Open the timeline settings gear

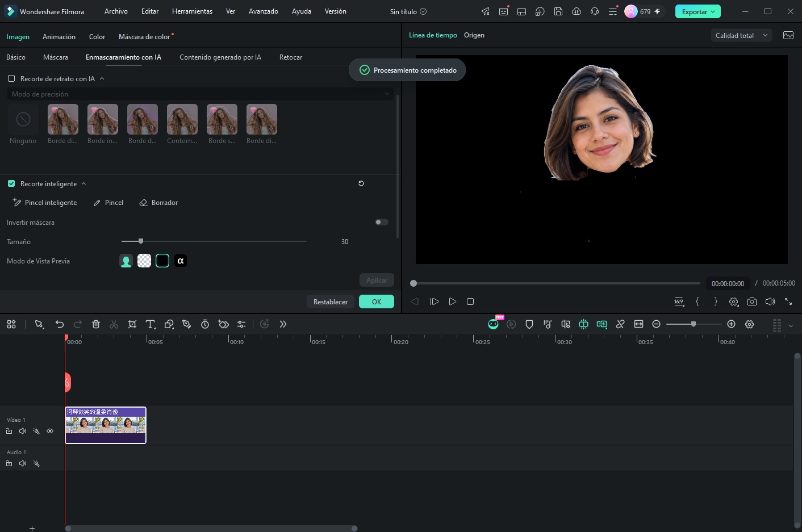click(x=750, y=324)
